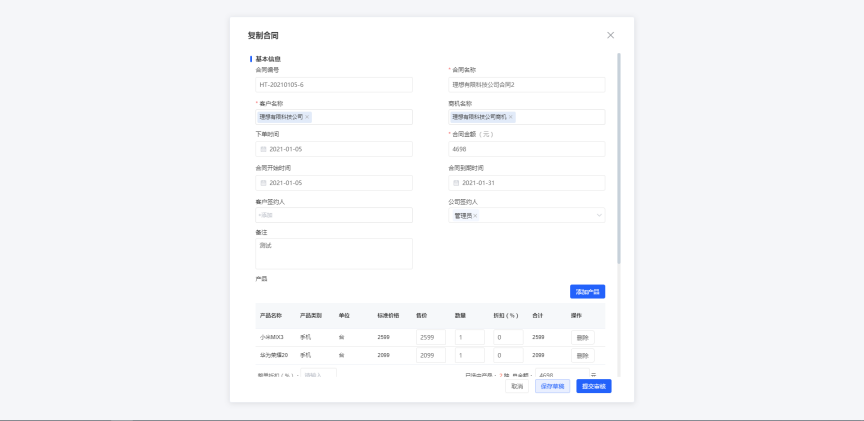The image size is (864, 421).
Task: Click the 备注 textarea
Action: (333, 253)
